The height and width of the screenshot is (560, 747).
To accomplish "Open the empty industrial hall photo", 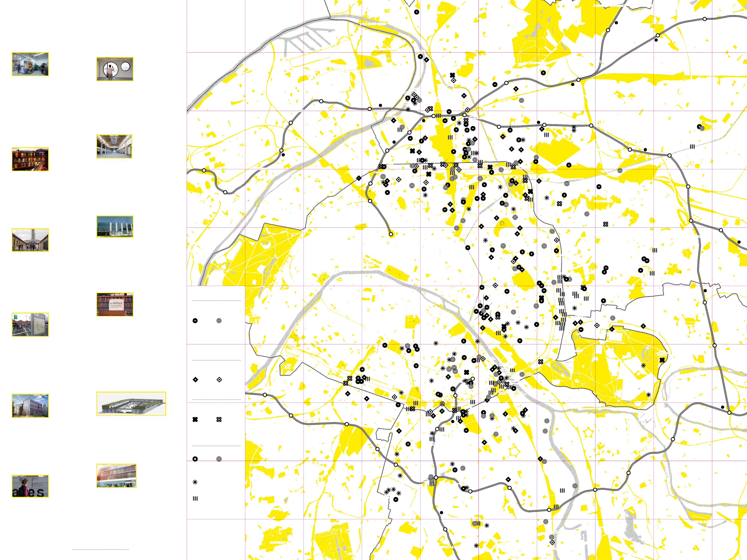I will (114, 147).
